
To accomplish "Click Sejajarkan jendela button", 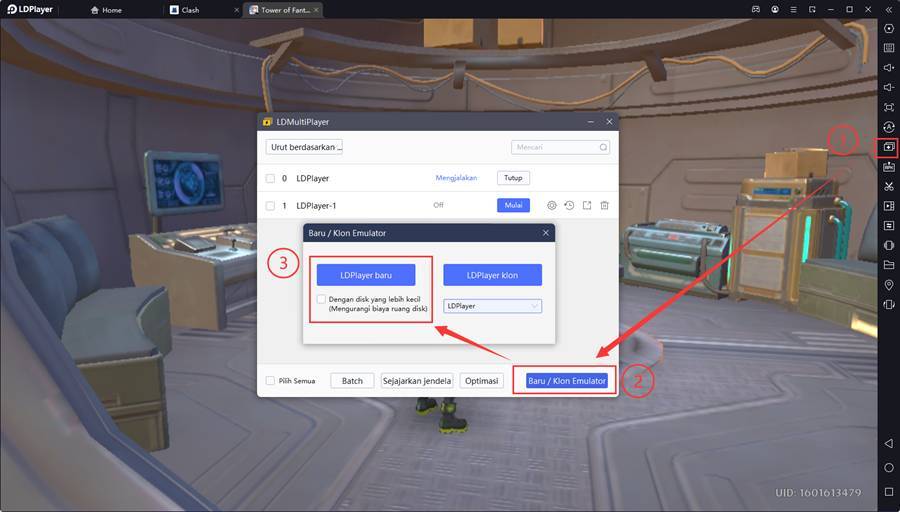I will [x=417, y=381].
